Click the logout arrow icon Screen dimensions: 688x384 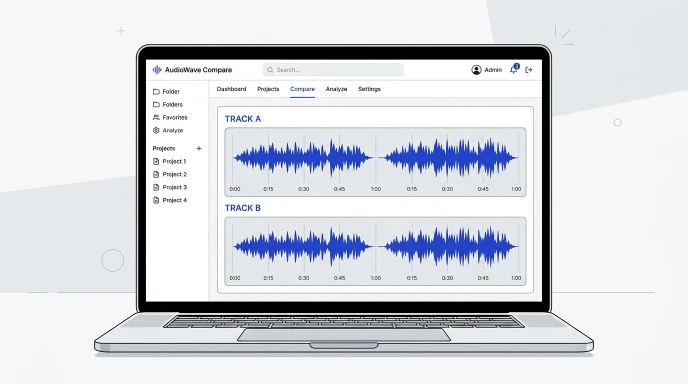tap(529, 70)
